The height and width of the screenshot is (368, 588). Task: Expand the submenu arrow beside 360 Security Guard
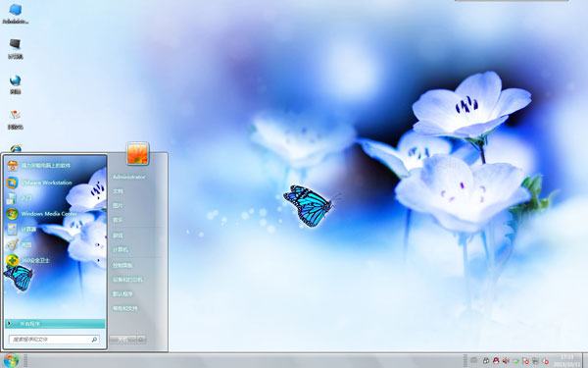pos(99,260)
